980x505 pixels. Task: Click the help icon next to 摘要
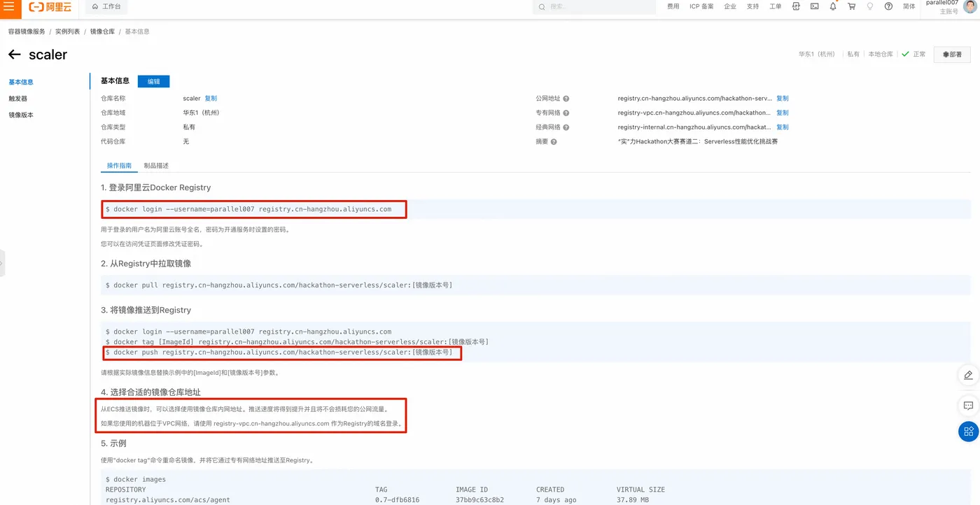click(x=554, y=141)
